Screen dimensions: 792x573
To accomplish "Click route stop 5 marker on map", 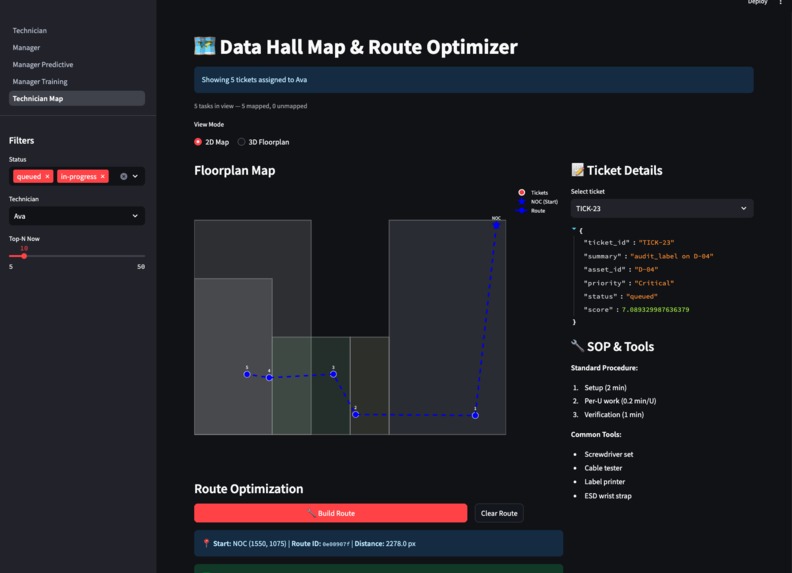I will click(x=247, y=374).
